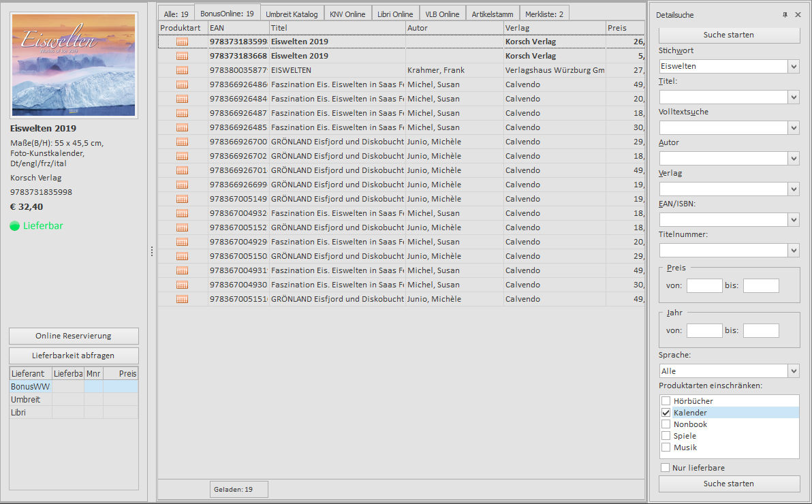The height and width of the screenshot is (504, 812).
Task: Click the Eiswelten 2019 cover thumbnail
Action: 74,65
